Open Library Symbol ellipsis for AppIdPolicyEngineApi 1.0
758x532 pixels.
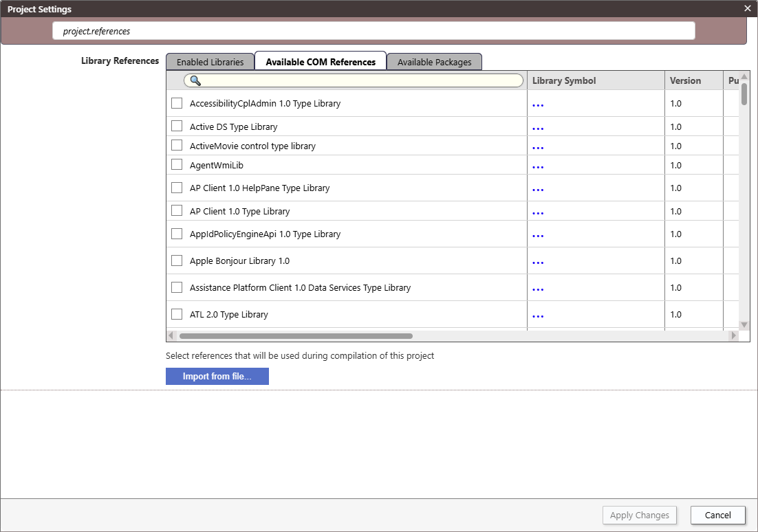coord(538,234)
